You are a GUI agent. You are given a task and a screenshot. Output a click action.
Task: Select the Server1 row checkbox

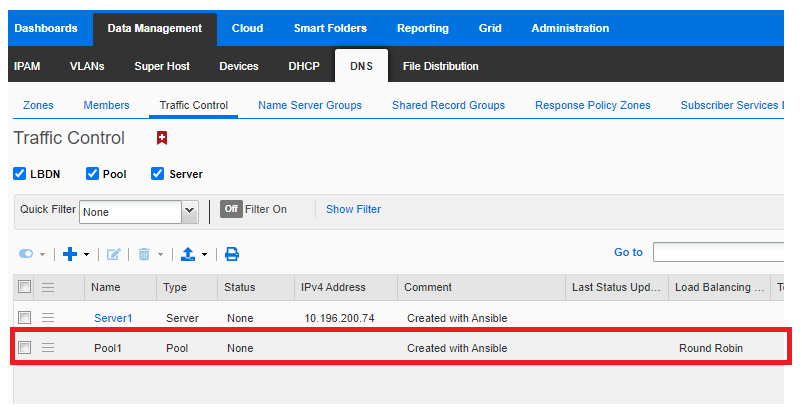point(25,318)
